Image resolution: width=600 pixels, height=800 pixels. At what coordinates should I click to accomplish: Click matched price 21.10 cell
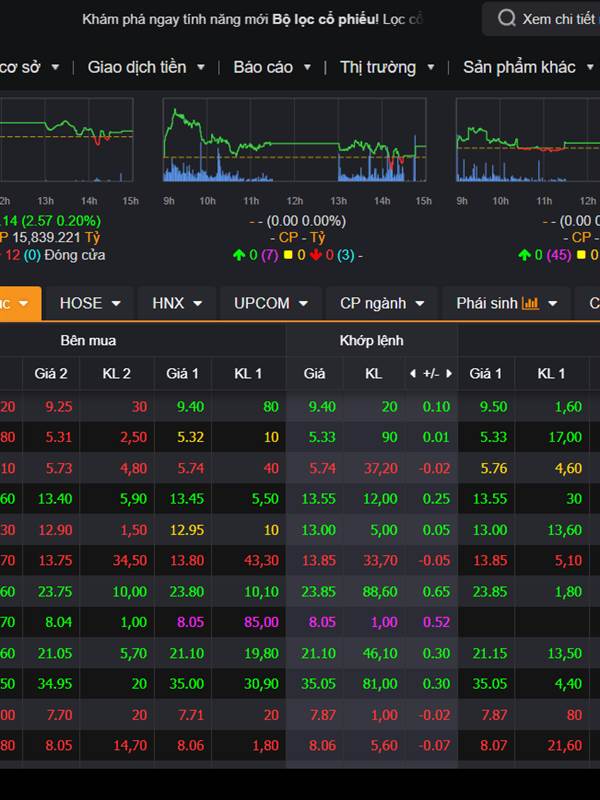(318, 653)
